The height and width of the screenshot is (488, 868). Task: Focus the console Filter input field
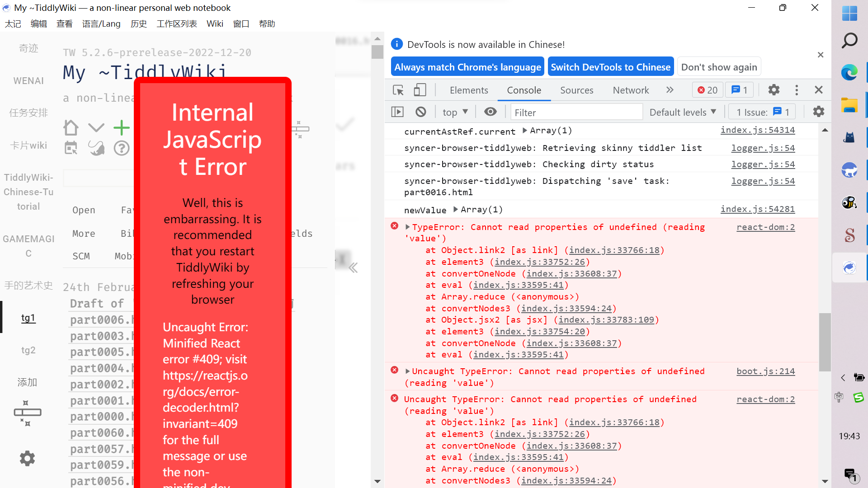click(576, 112)
